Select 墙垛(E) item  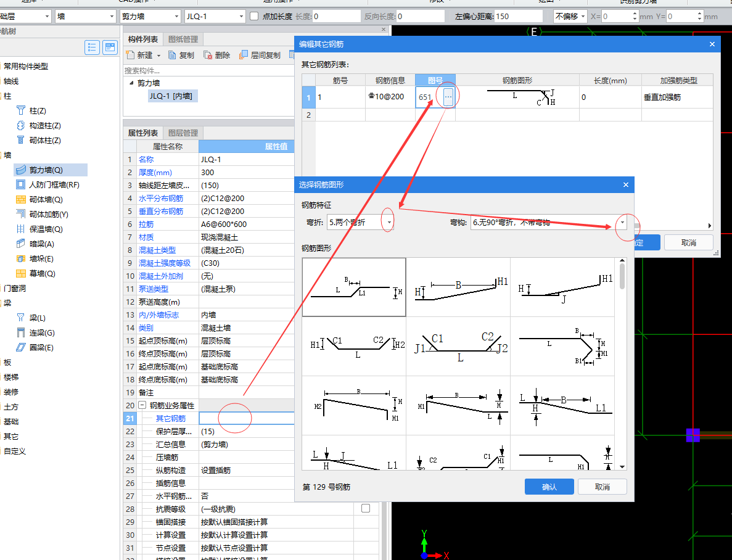(41, 259)
